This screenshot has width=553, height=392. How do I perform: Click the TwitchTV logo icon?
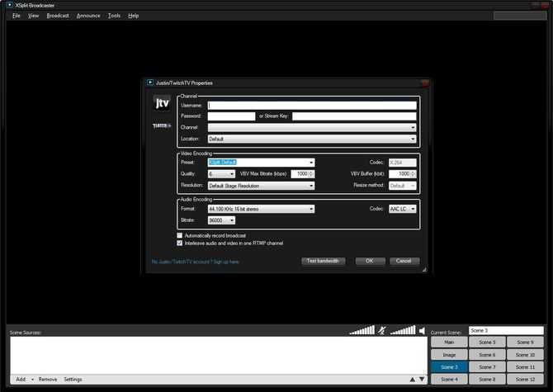point(161,125)
